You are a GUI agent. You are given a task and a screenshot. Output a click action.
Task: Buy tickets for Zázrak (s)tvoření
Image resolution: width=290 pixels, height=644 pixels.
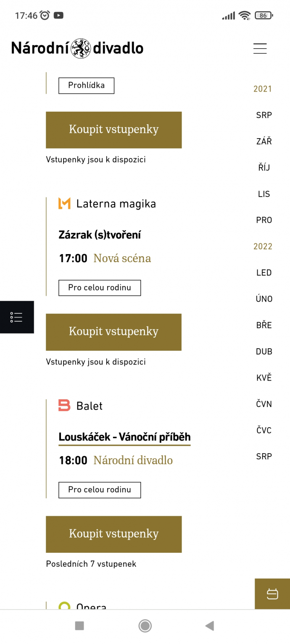click(113, 332)
